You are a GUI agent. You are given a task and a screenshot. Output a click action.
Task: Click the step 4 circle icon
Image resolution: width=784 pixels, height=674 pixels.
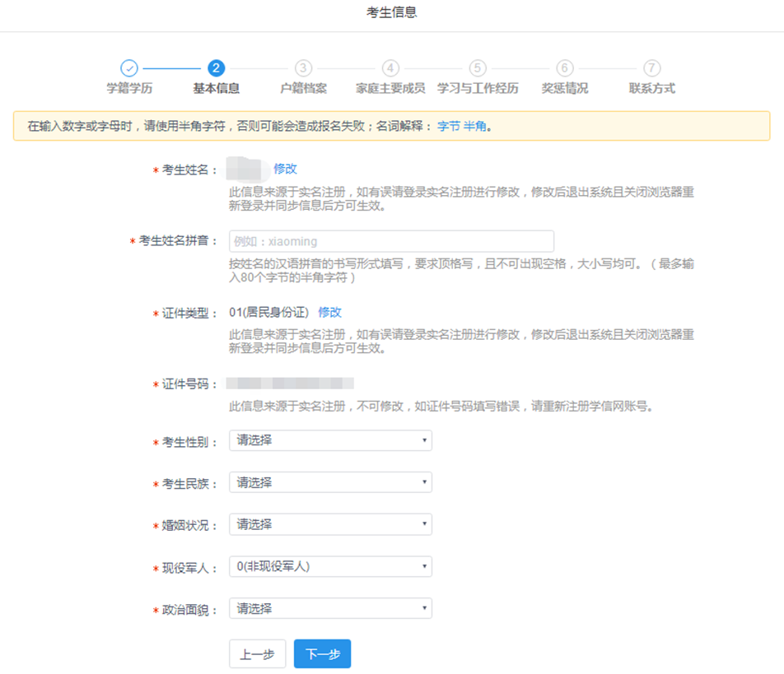[x=390, y=68]
